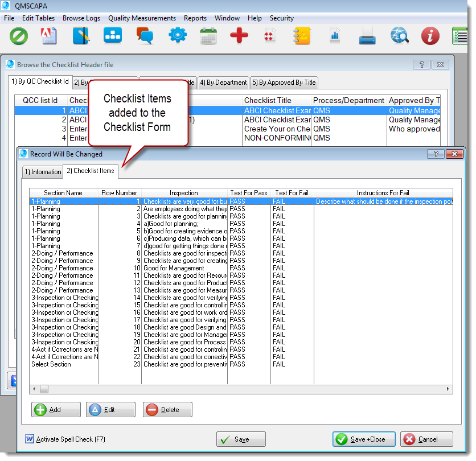Click the Cancel button
Image resolution: width=476 pixels, height=461 pixels.
tap(426, 439)
